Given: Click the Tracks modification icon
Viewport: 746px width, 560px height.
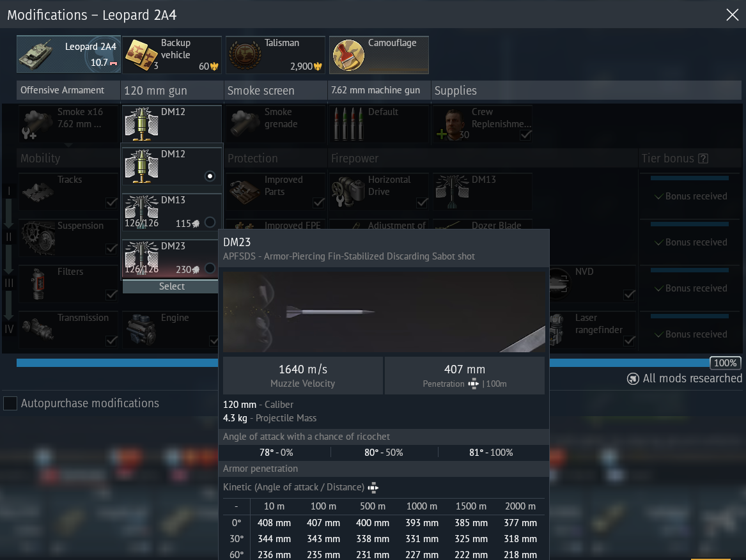Looking at the screenshot, I should point(37,192).
